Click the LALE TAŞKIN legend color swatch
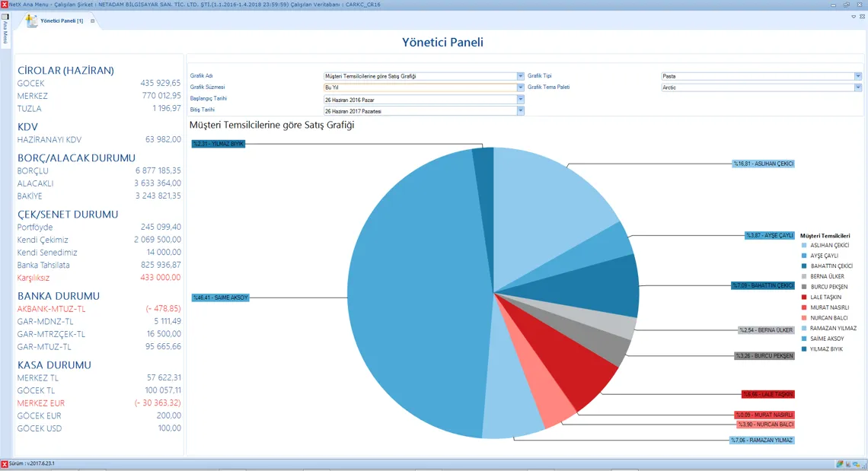 click(x=804, y=298)
